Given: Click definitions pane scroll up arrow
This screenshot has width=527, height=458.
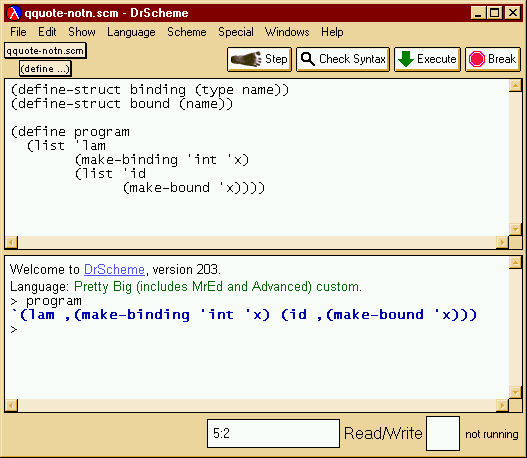Looking at the screenshot, I should (515, 85).
